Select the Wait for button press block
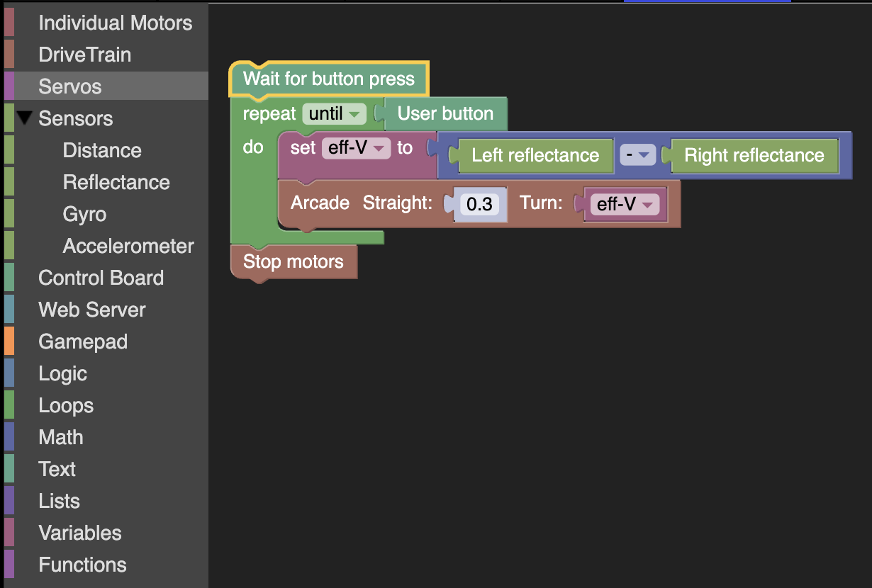Image resolution: width=872 pixels, height=588 pixels. tap(329, 78)
